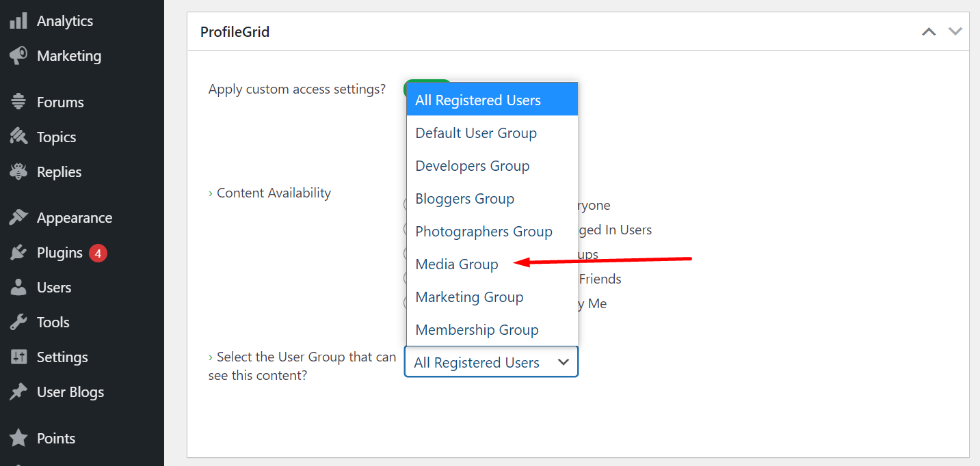Move ProfileGrid panel down with chevron
980x466 pixels.
(955, 31)
